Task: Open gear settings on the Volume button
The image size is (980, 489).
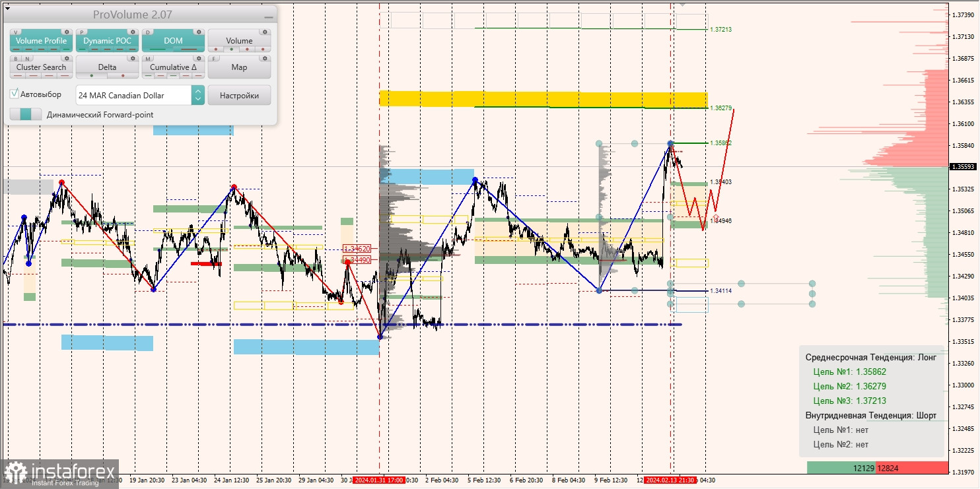Action: coord(264,32)
